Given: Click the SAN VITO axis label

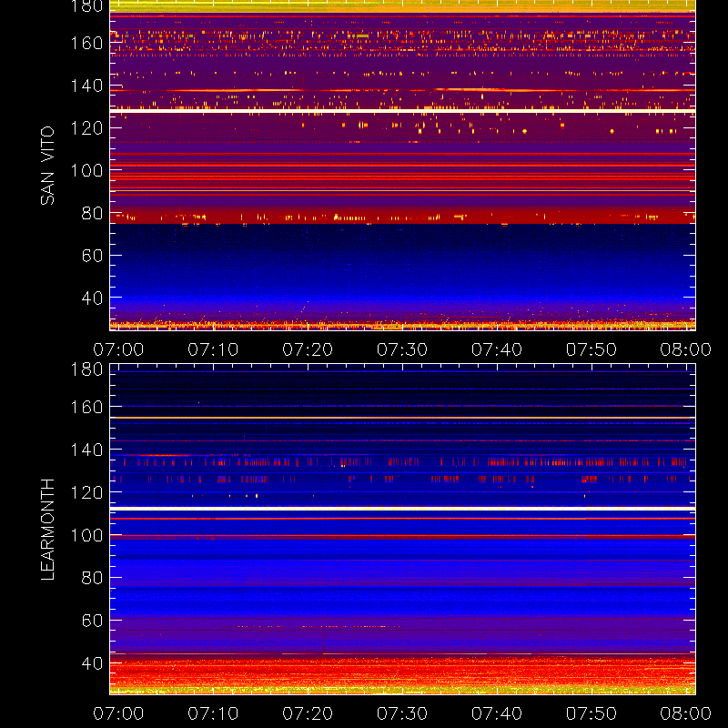Looking at the screenshot, I should tap(47, 166).
